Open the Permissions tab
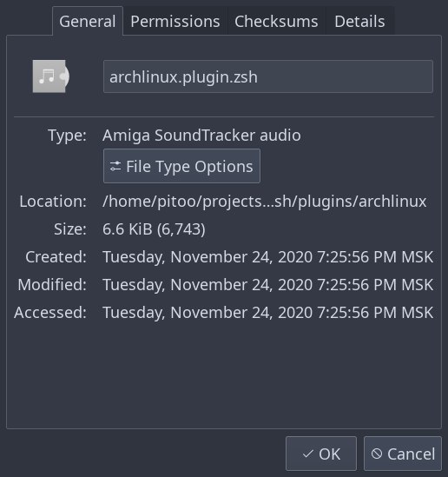 click(175, 22)
